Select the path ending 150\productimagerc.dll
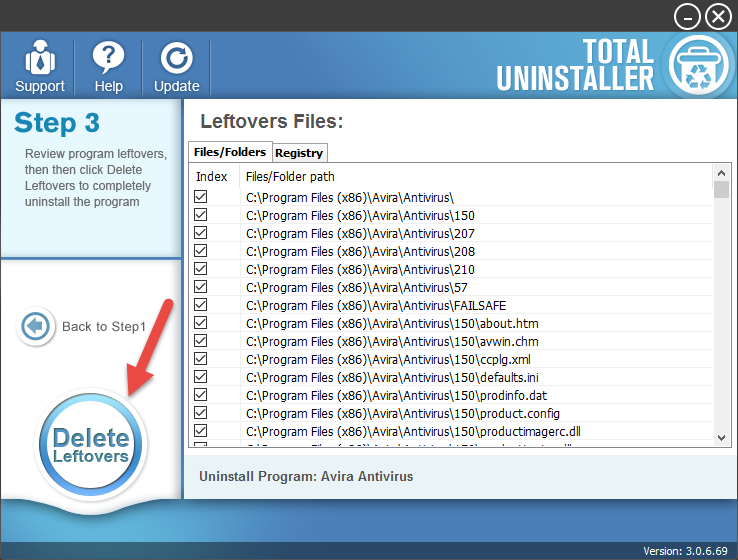Screen dimensions: 738x560 pos(413,432)
